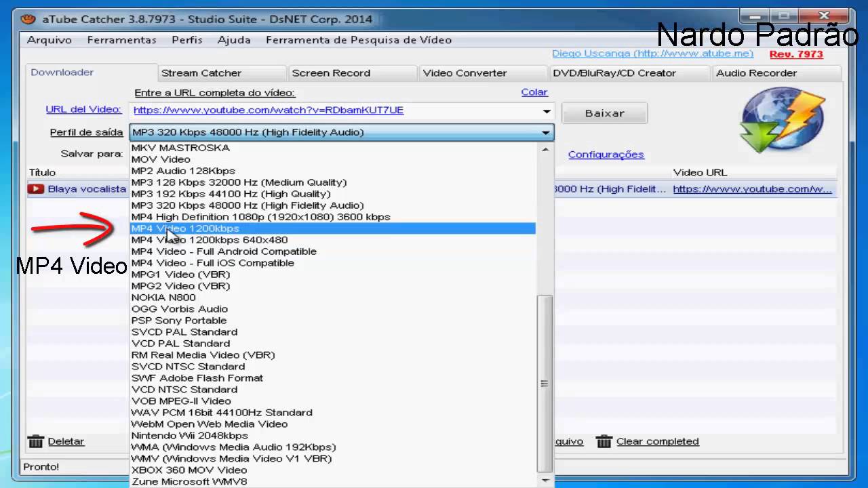Viewport: 868px width, 488px height.
Task: Expand the URL field dropdown arrow
Action: click(547, 111)
